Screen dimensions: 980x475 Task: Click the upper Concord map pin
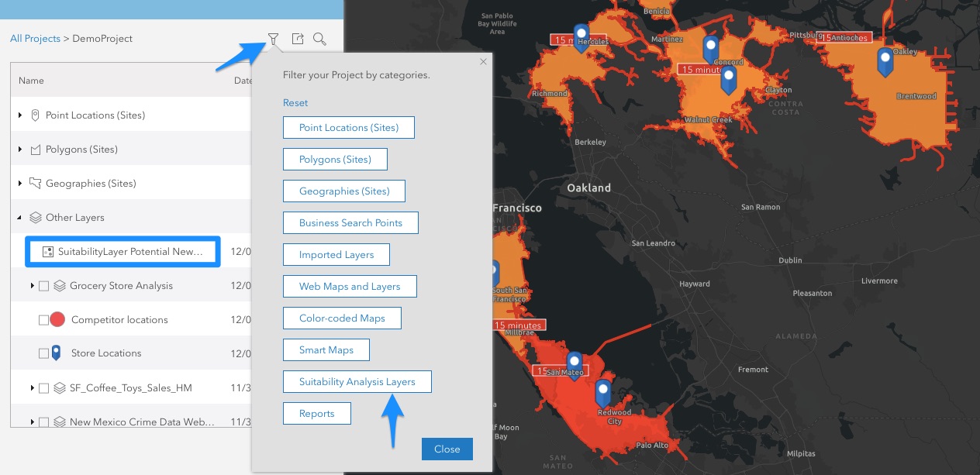[710, 49]
